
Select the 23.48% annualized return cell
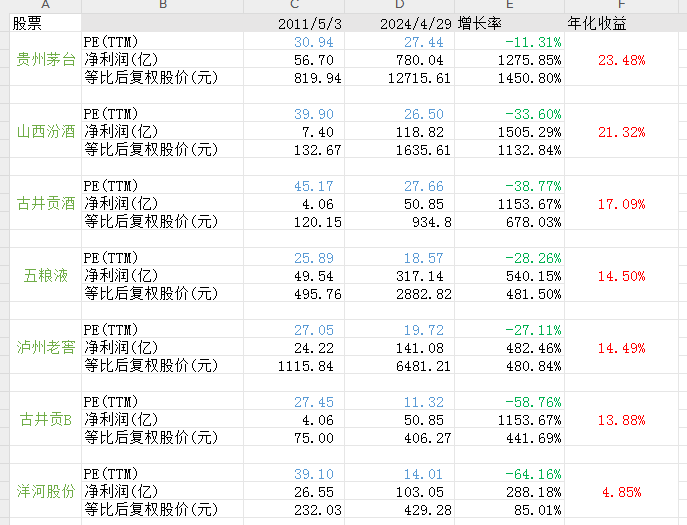[621, 60]
